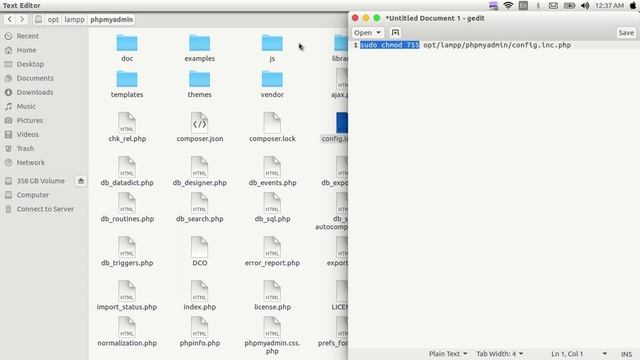This screenshot has width=640, height=360.
Task: Select the phpinfo.php file icon
Action: coord(200,327)
